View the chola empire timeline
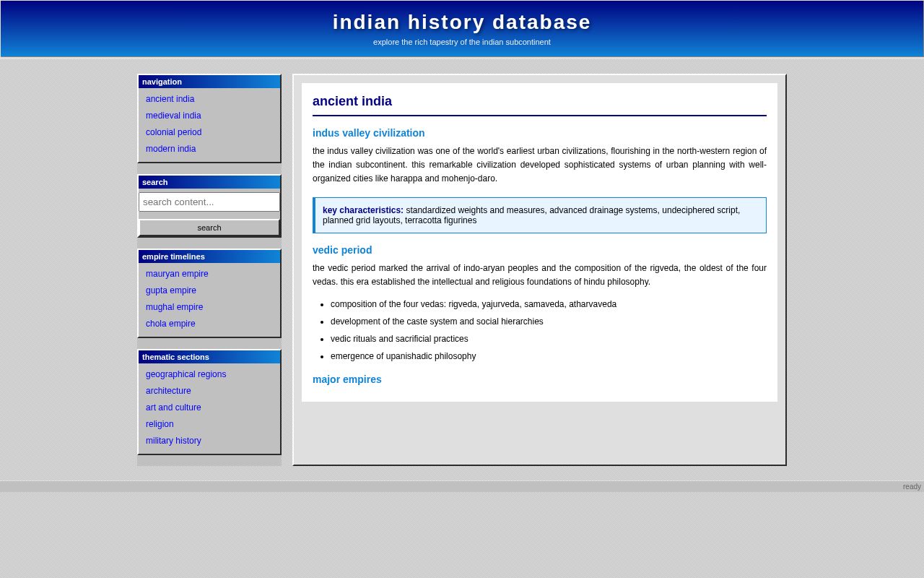The height and width of the screenshot is (578, 924). [x=170, y=324]
